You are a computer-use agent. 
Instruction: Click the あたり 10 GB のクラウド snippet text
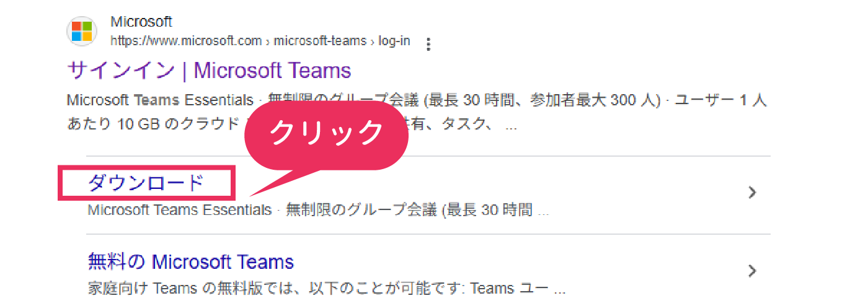(x=153, y=123)
